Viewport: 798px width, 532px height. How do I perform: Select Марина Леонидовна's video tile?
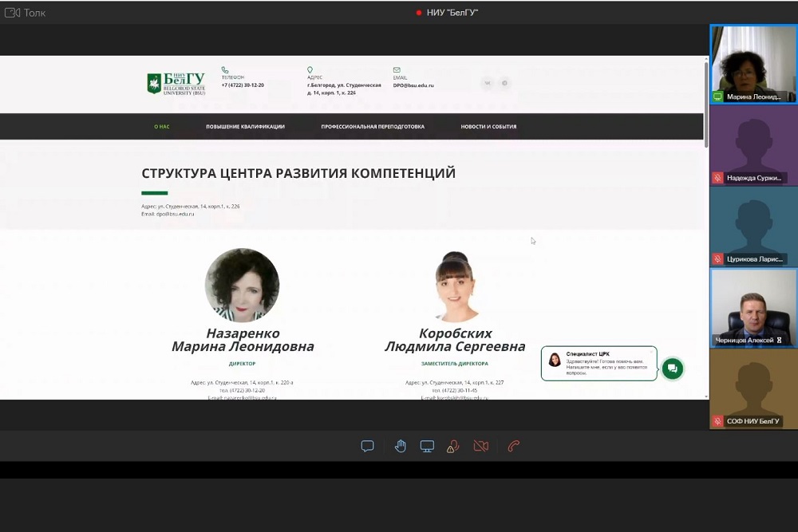click(x=753, y=64)
